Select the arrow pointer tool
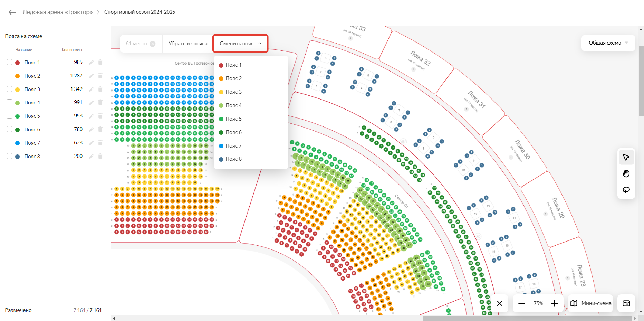Image resolution: width=644 pixels, height=321 pixels. pyautogui.click(x=626, y=158)
